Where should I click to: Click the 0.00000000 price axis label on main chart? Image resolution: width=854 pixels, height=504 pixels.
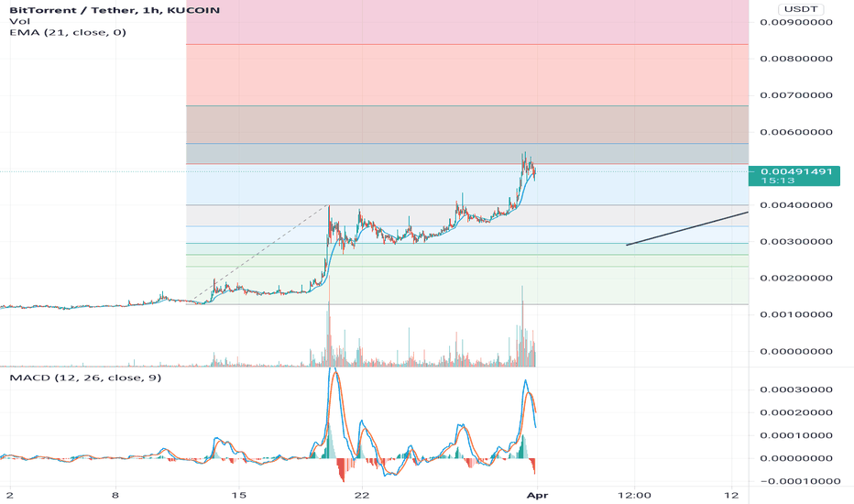point(796,352)
